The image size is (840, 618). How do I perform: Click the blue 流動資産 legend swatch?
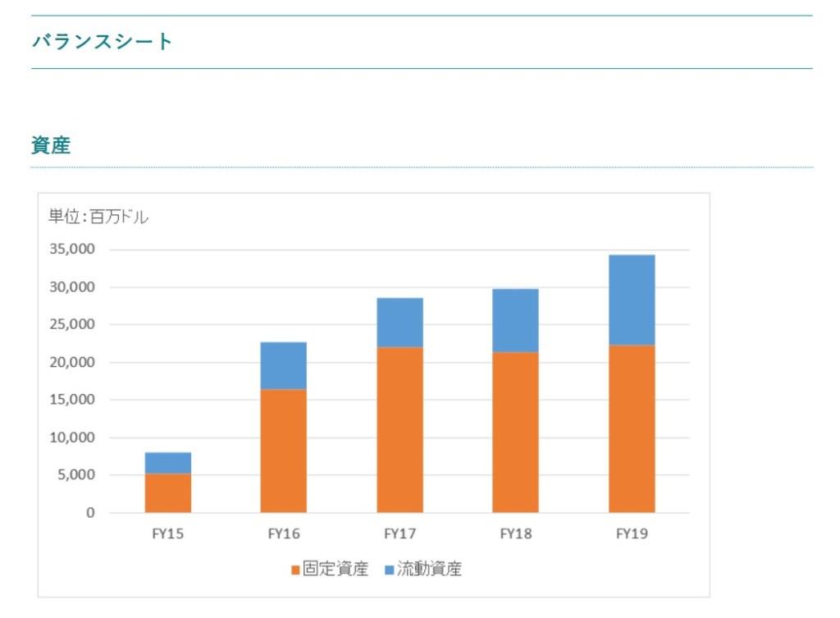390,570
